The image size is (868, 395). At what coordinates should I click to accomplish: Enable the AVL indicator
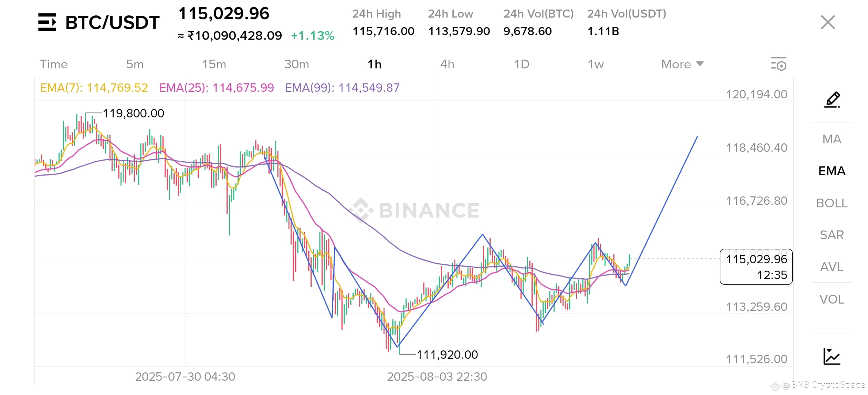pyautogui.click(x=832, y=267)
